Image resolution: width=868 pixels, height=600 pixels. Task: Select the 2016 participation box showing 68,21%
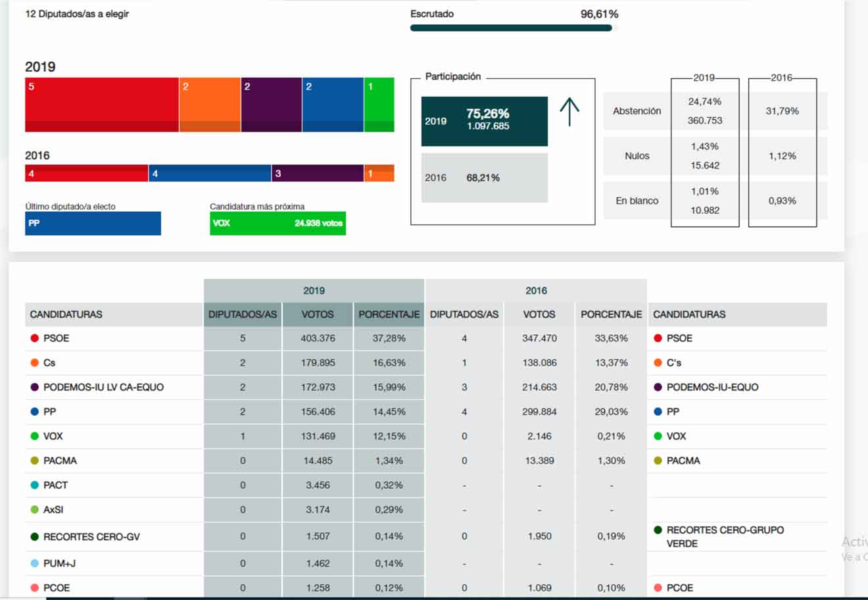click(484, 178)
